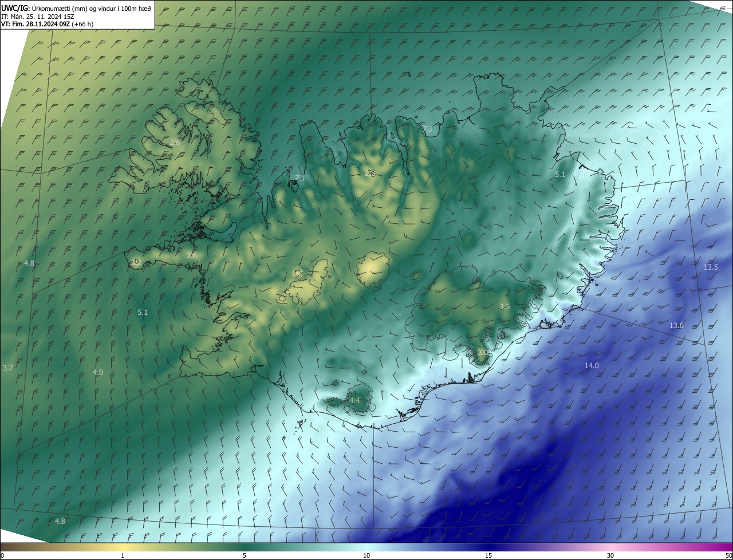Image resolution: width=733 pixels, height=560 pixels.
Task: Click the VT valid time line
Action: click(47, 24)
